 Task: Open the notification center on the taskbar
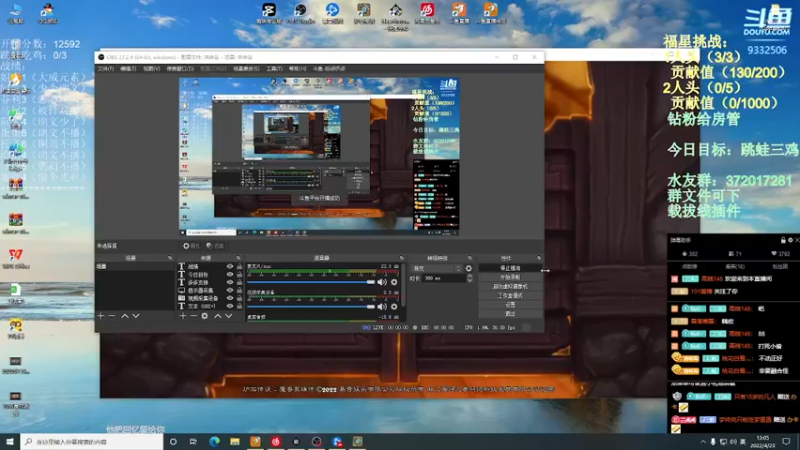click(x=787, y=441)
